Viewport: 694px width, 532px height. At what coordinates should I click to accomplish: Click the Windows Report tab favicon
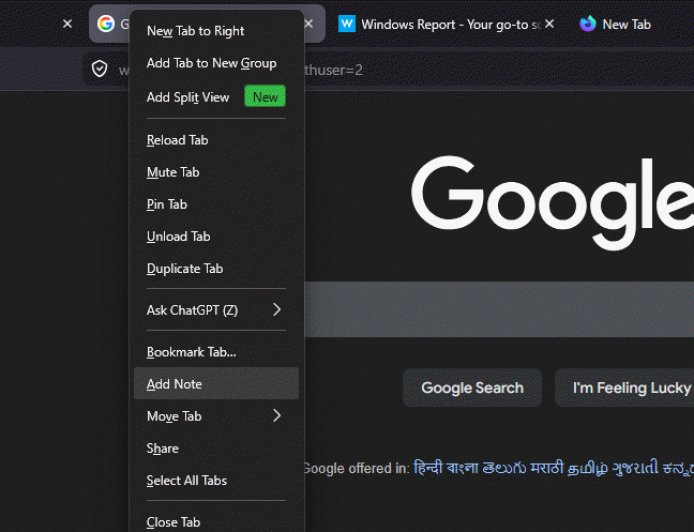(x=347, y=23)
